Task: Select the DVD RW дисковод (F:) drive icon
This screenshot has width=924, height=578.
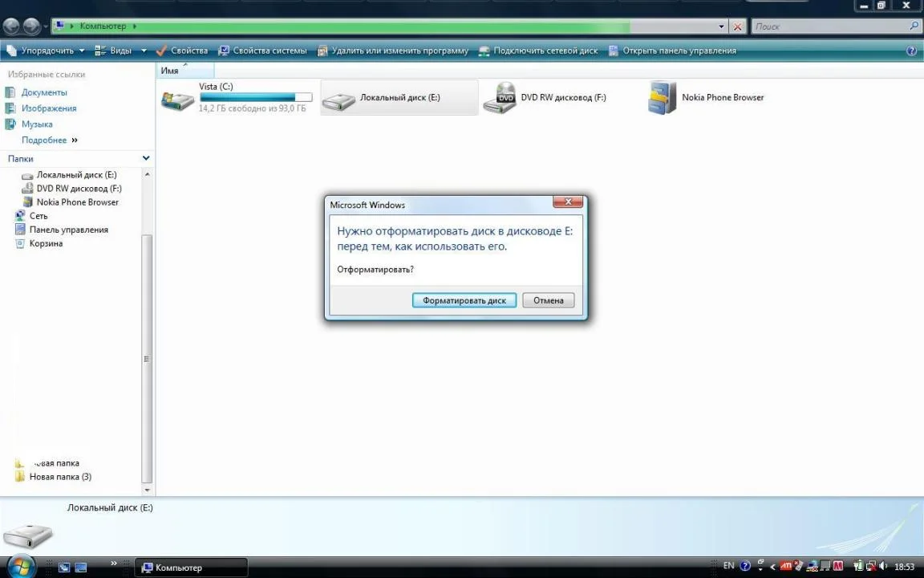Action: click(500, 98)
